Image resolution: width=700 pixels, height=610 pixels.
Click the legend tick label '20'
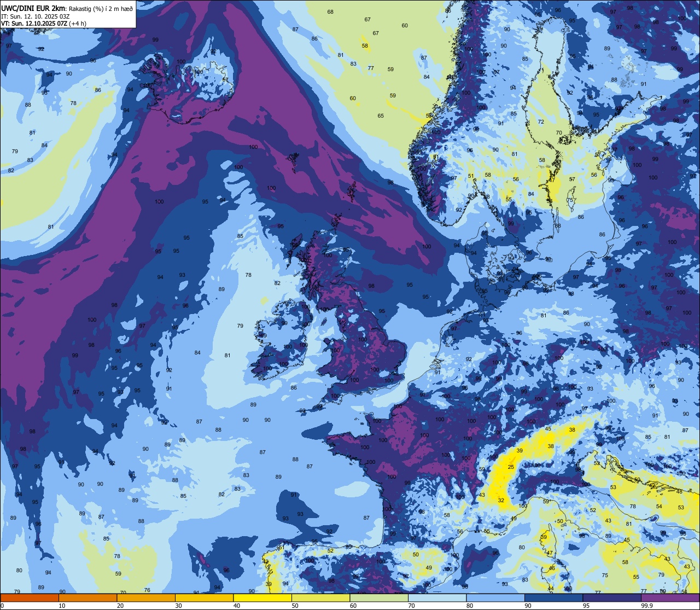[x=120, y=606]
